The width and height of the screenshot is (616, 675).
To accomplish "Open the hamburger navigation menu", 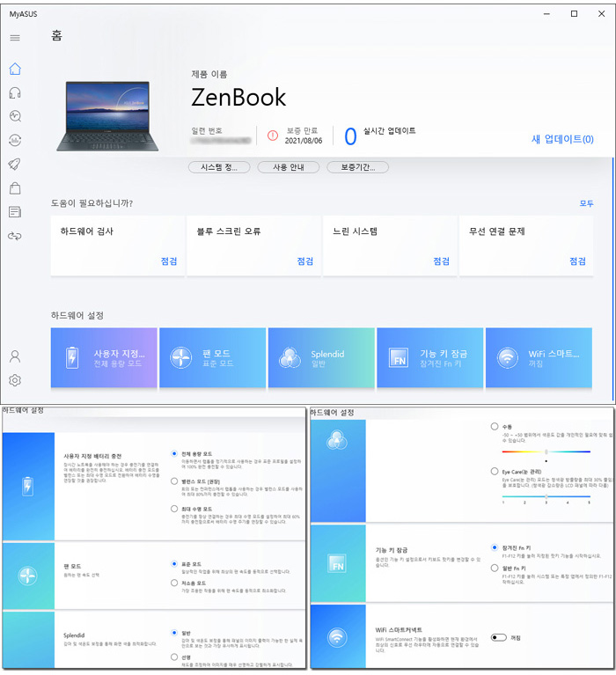I will [15, 38].
